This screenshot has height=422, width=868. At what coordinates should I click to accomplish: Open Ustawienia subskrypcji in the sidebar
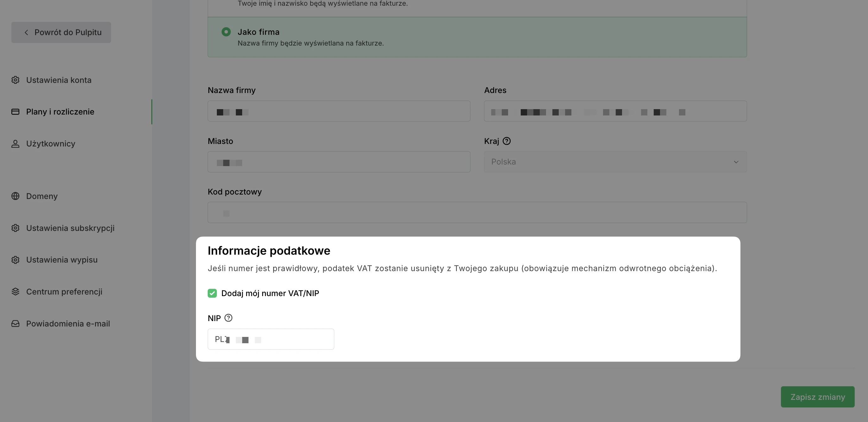[70, 228]
